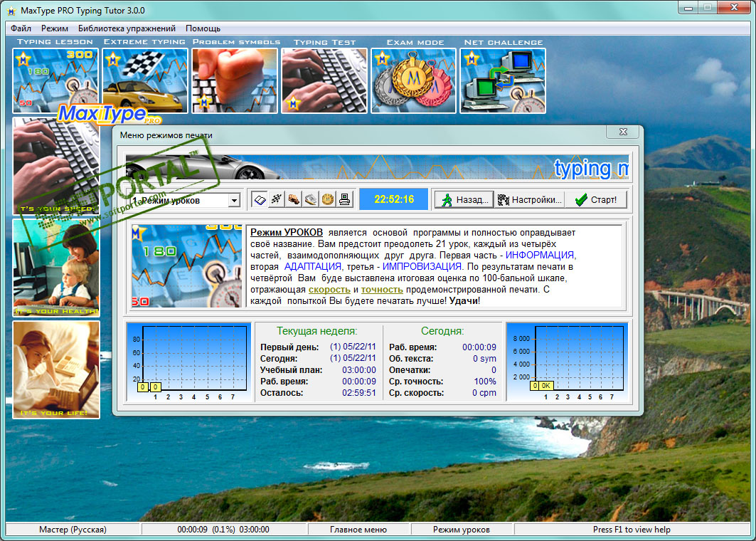Click Режим уроков in the status bar

click(x=461, y=530)
